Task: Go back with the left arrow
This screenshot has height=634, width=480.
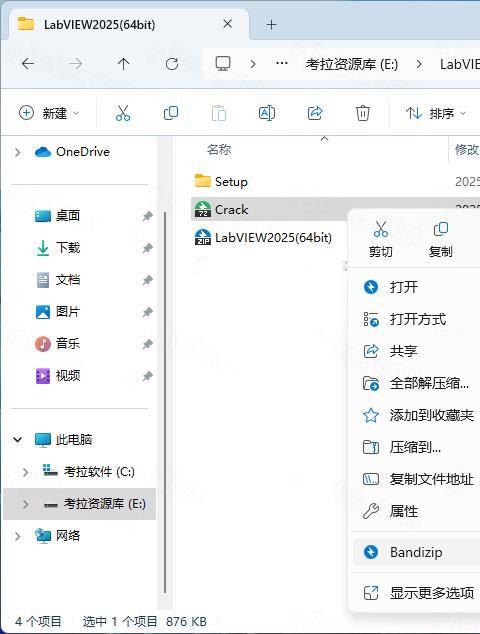Action: [28, 63]
